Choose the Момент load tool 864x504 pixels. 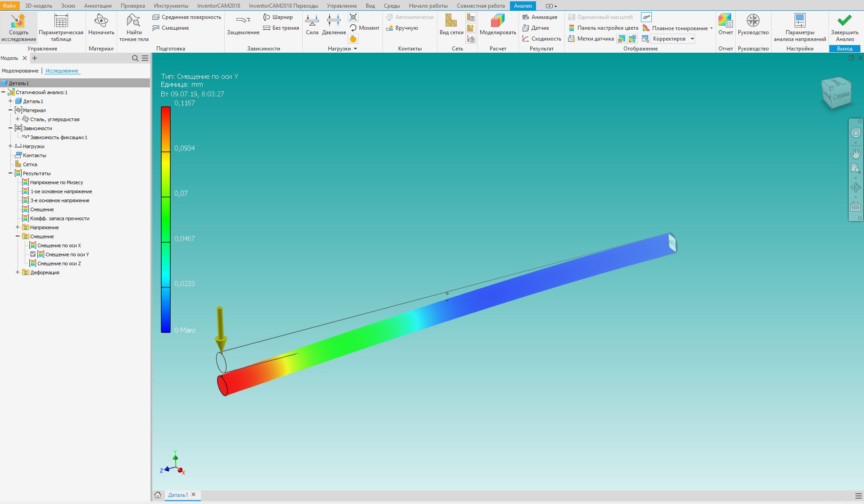pyautogui.click(x=364, y=28)
